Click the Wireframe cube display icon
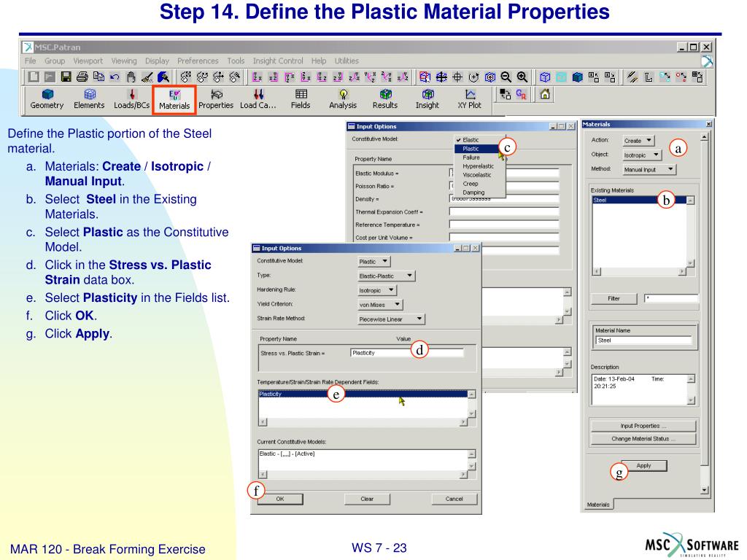747x560 pixels. [545, 77]
